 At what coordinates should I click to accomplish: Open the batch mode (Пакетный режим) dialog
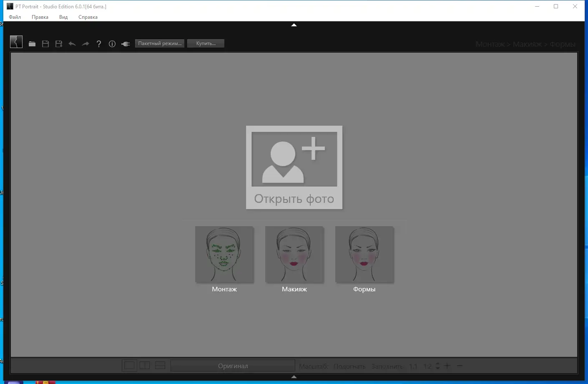pos(160,43)
